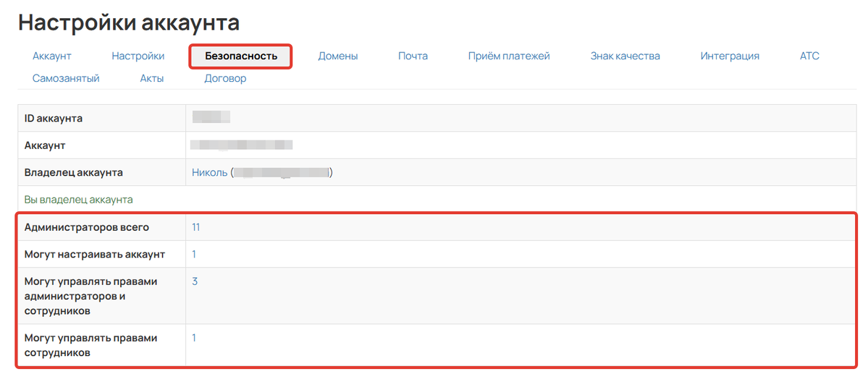The image size is (868, 382).
Task: Click the blurred Аккаунт name value
Action: tap(241, 145)
